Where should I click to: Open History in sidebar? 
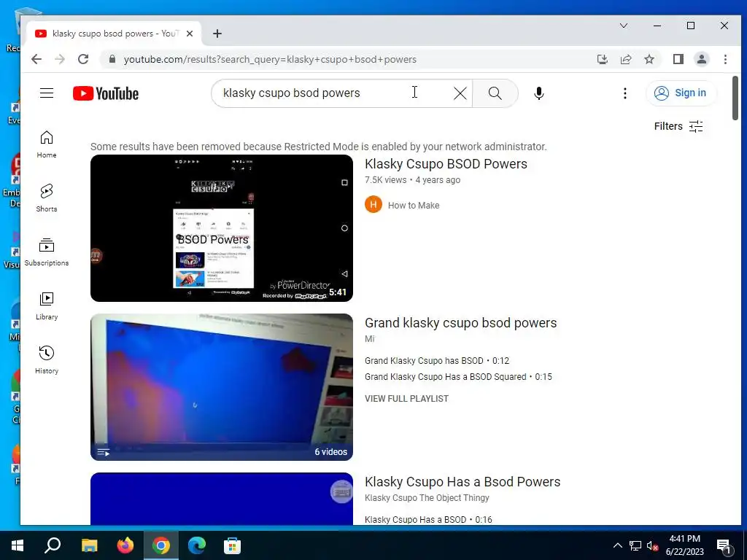47,360
